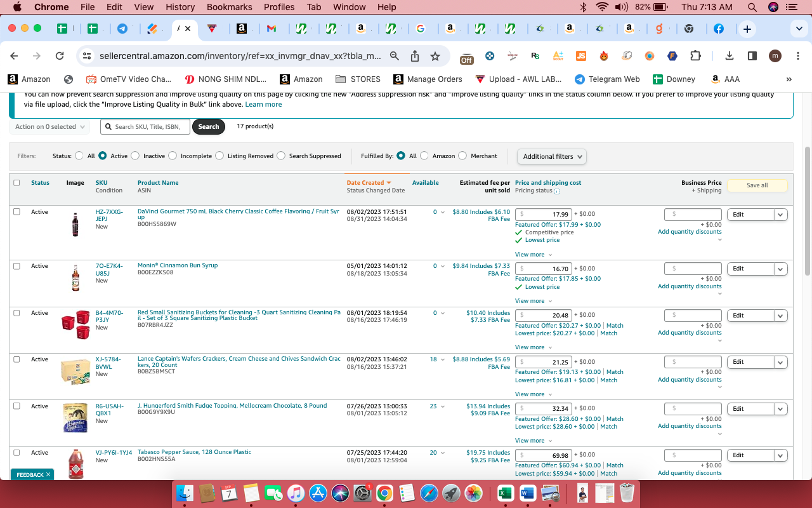
Task: Open Tabasco Pepper Sauce product link
Action: coord(194,452)
